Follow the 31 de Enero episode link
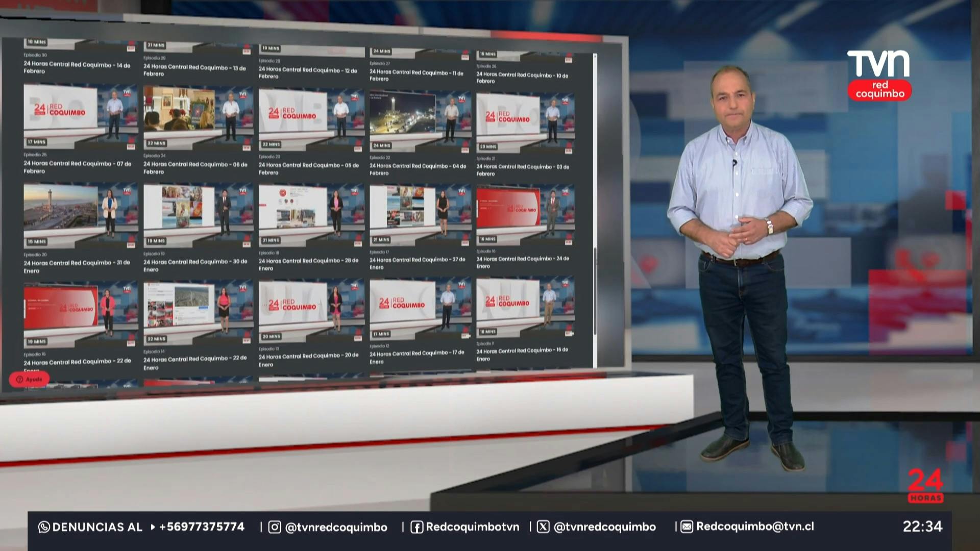Viewport: 980px width, 551px height. [x=77, y=267]
